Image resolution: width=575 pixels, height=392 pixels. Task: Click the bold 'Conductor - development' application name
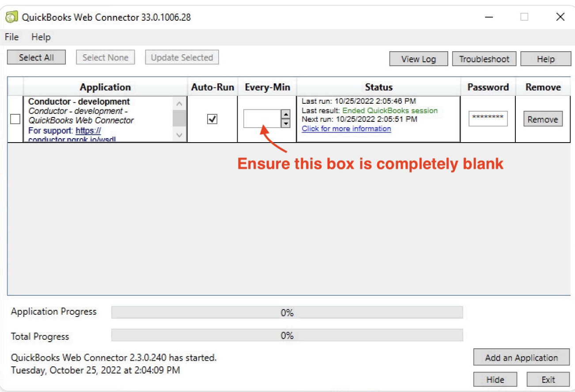coord(79,102)
